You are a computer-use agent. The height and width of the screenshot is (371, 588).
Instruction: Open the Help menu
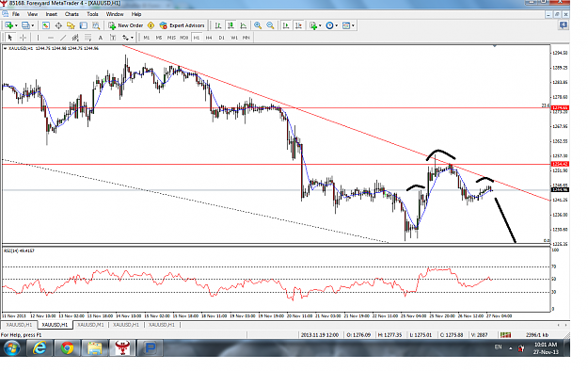tap(136, 14)
